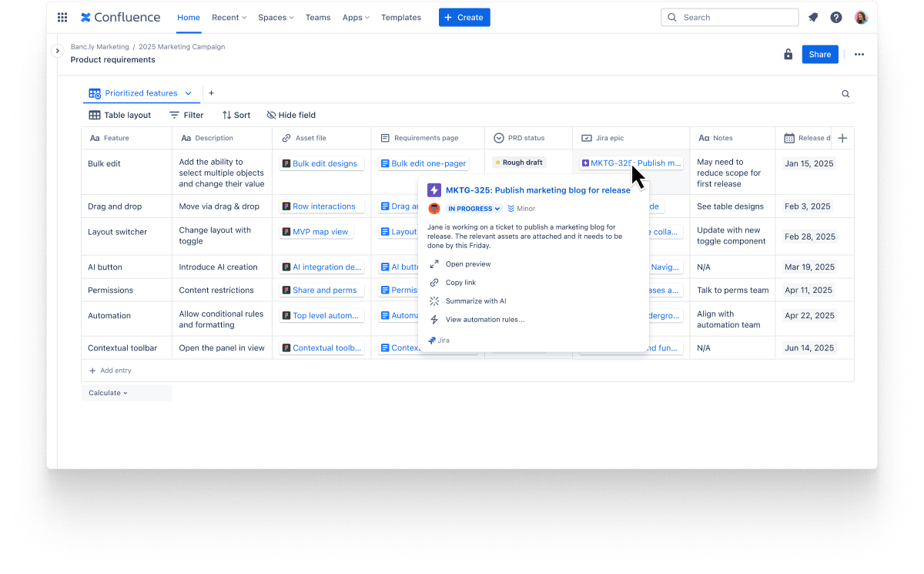924x574 pixels.
Task: Open the IN PROGRESS status dropdown
Action: tap(474, 209)
